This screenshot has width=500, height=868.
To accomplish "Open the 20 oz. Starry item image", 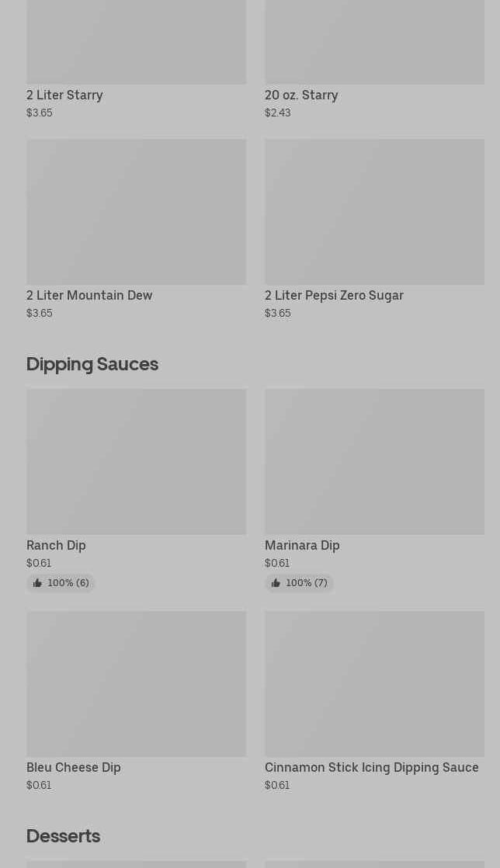I will (374, 42).
